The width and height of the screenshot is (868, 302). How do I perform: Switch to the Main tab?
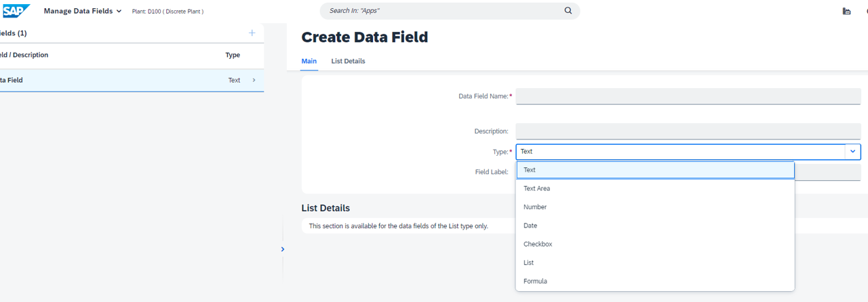coord(309,61)
